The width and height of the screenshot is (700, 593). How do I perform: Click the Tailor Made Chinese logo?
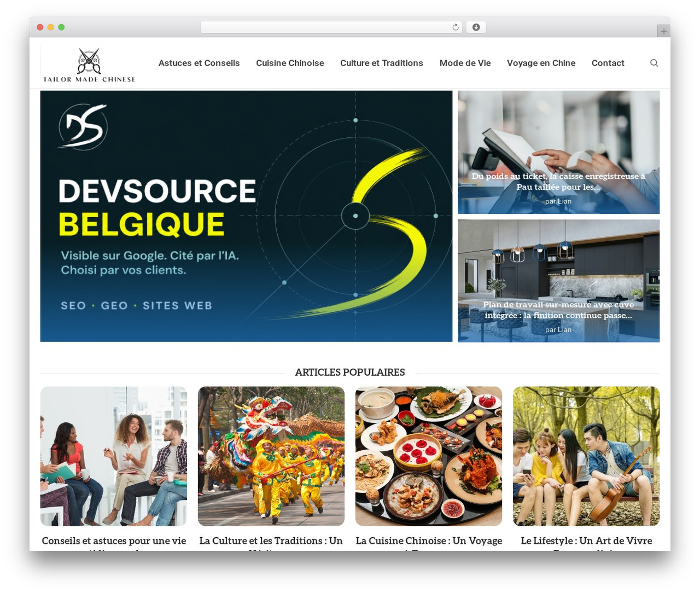pos(89,65)
